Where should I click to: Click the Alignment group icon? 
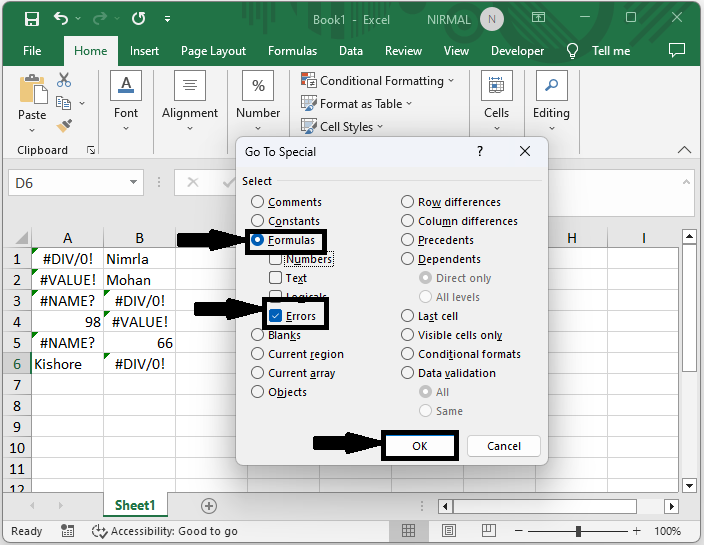(x=190, y=85)
